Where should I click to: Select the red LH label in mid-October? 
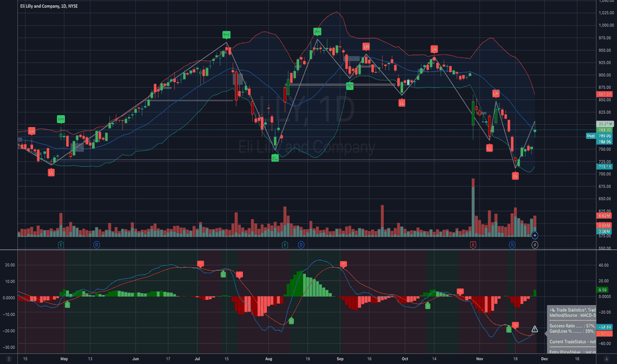(434, 49)
